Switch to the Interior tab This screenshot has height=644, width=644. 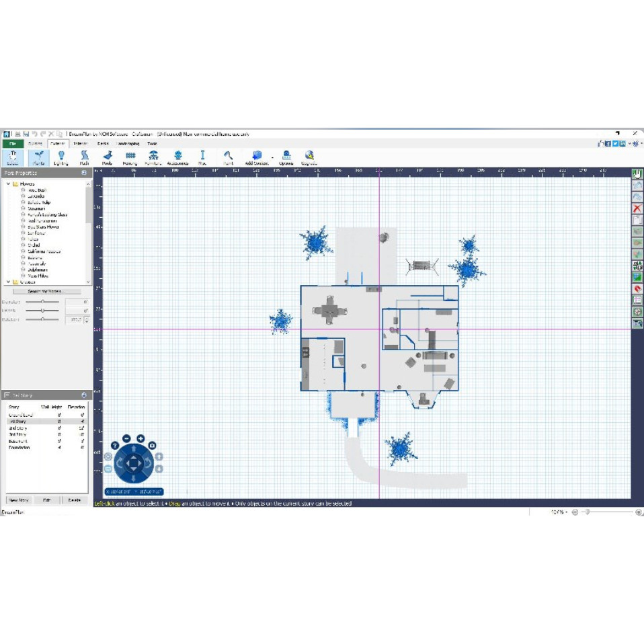tap(81, 144)
